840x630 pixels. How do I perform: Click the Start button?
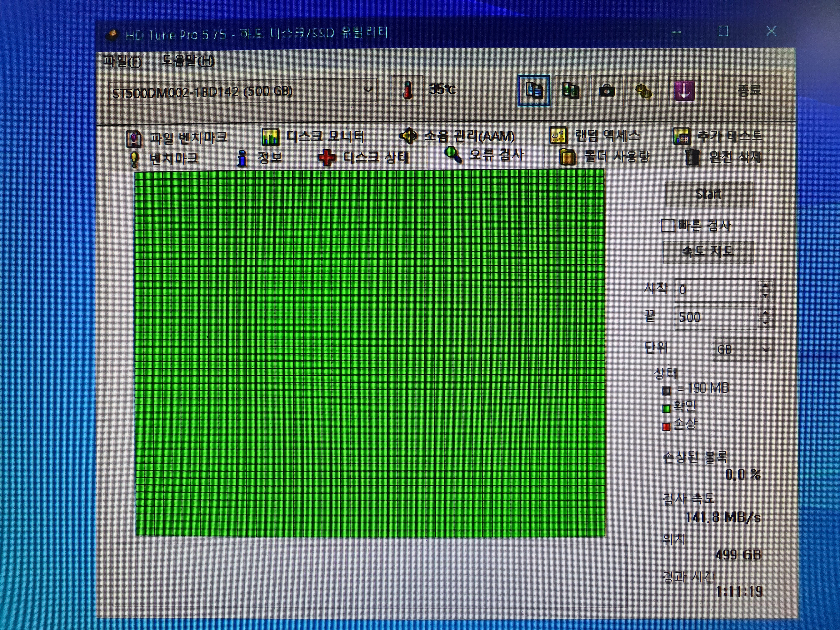[x=709, y=194]
